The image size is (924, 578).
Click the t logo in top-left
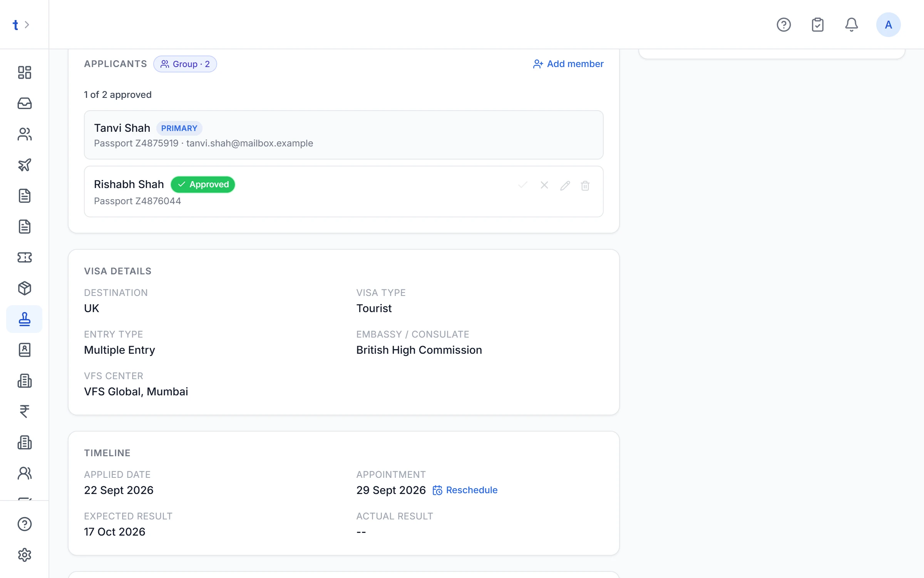(15, 25)
